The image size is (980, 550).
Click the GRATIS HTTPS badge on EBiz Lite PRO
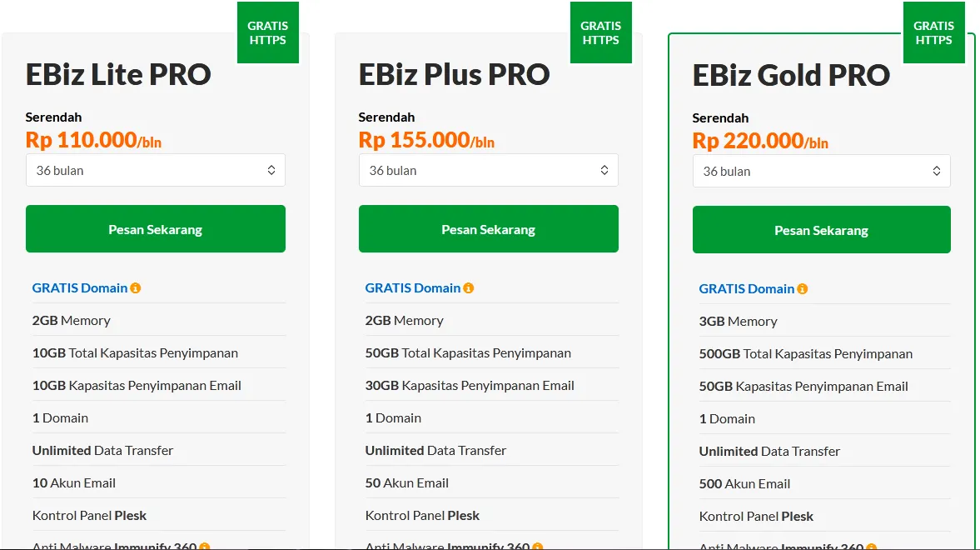pyautogui.click(x=267, y=32)
